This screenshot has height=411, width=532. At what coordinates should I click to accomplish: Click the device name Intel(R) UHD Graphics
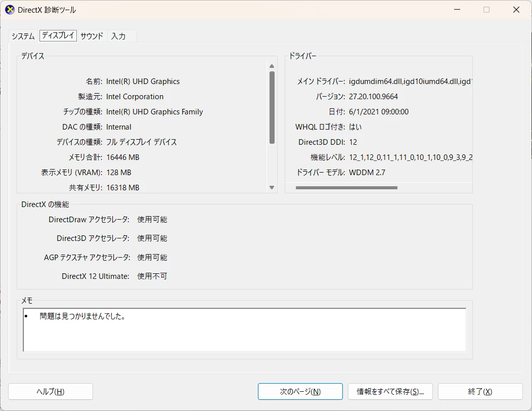tap(143, 81)
